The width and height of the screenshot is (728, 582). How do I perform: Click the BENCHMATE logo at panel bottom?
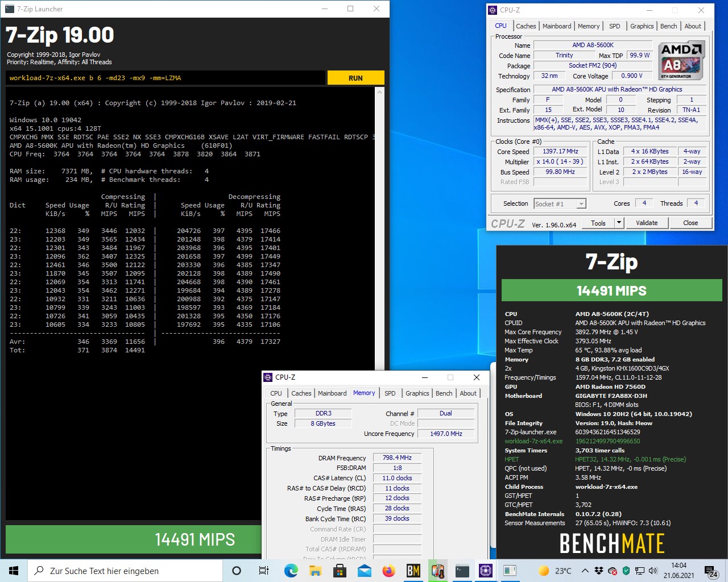(612, 543)
